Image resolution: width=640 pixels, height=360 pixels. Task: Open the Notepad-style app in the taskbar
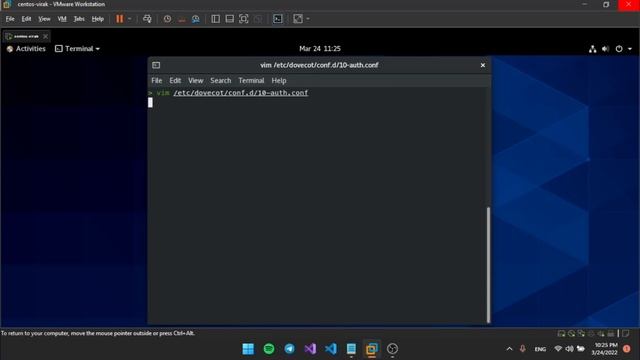[x=351, y=349]
